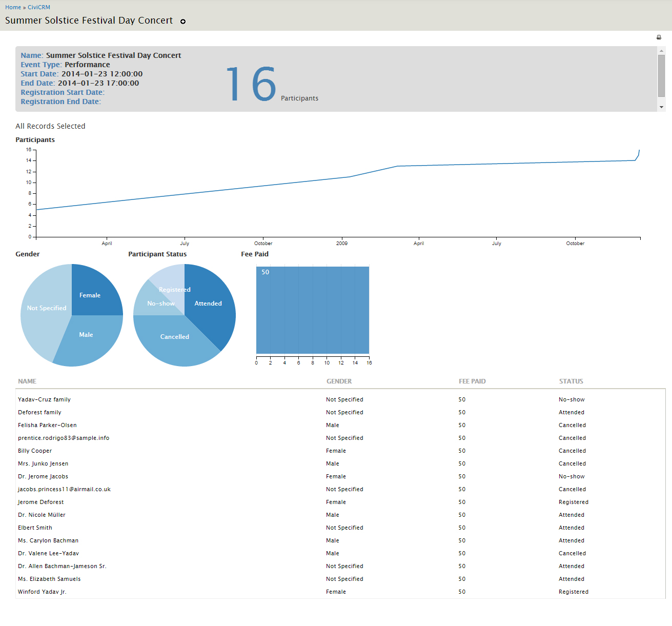Click the FEE PAID column header
672x626 pixels.
[x=472, y=381]
